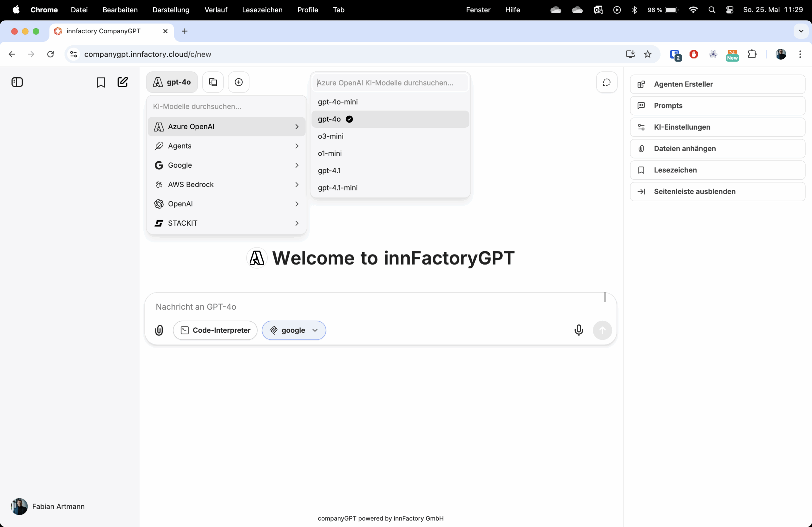The height and width of the screenshot is (527, 812).
Task: Toggle Code-Interpreter tool on
Action: pos(215,330)
